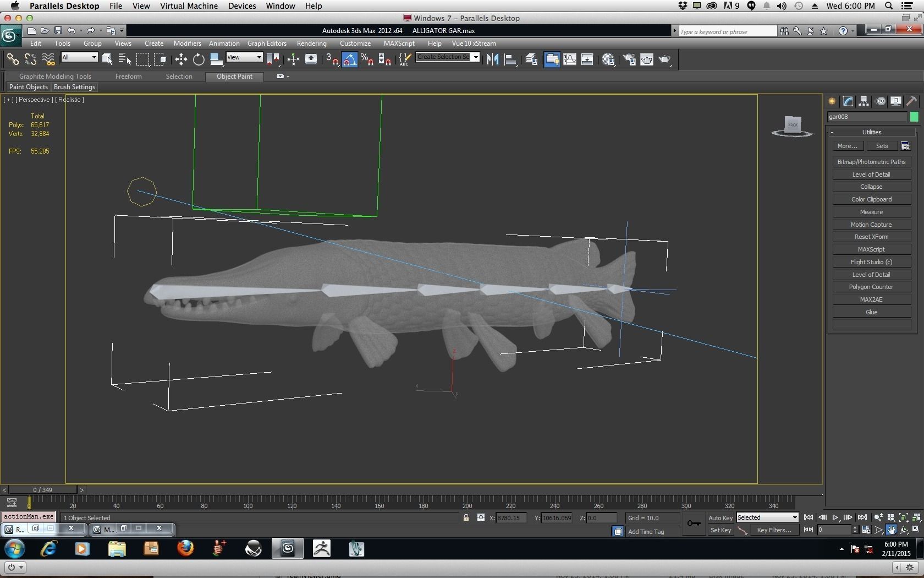
Task: Click the More... utilities button
Action: coord(847,146)
